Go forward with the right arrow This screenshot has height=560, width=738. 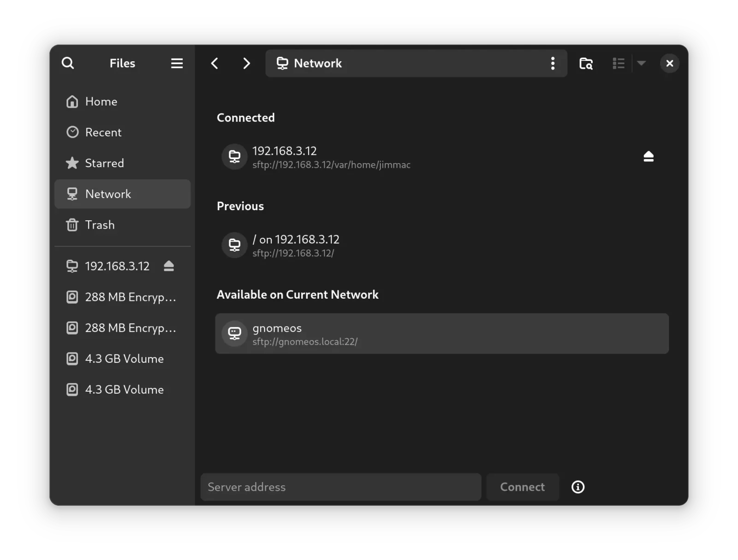click(246, 63)
